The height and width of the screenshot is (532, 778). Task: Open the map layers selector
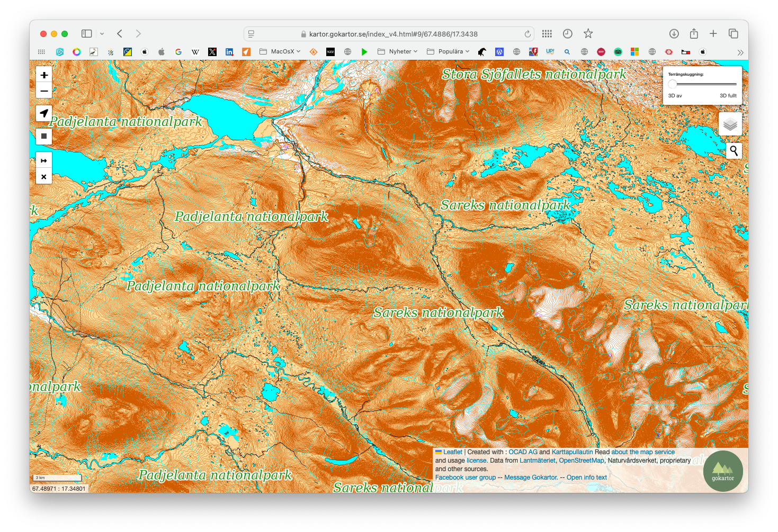point(730,124)
